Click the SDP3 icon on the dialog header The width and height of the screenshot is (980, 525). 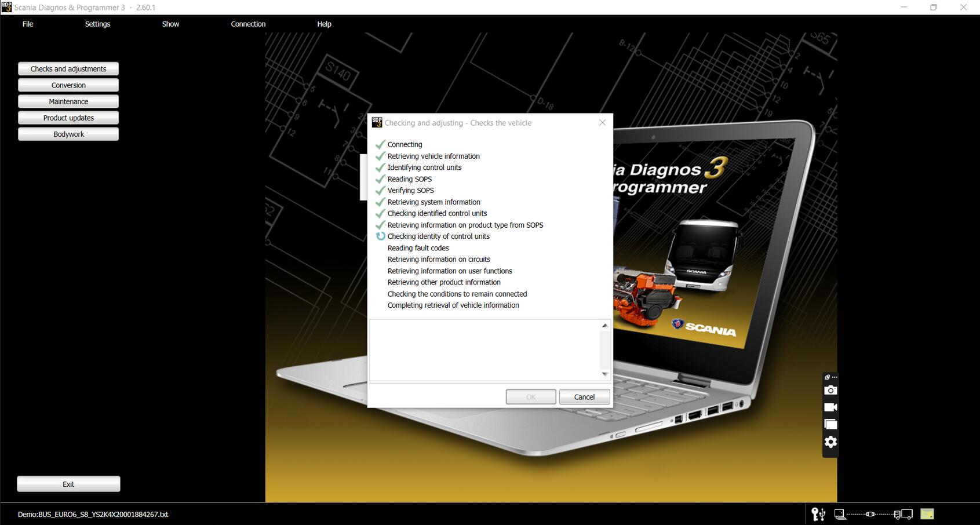(x=377, y=122)
